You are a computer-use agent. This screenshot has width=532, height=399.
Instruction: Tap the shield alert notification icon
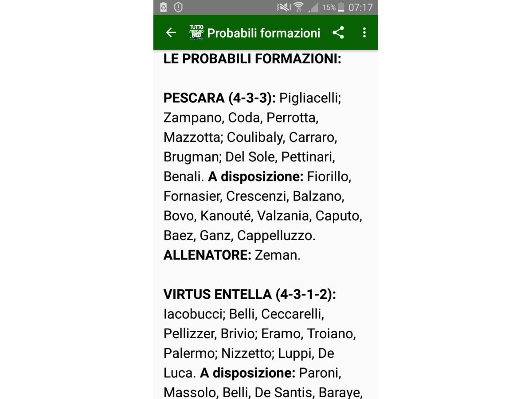(x=178, y=8)
